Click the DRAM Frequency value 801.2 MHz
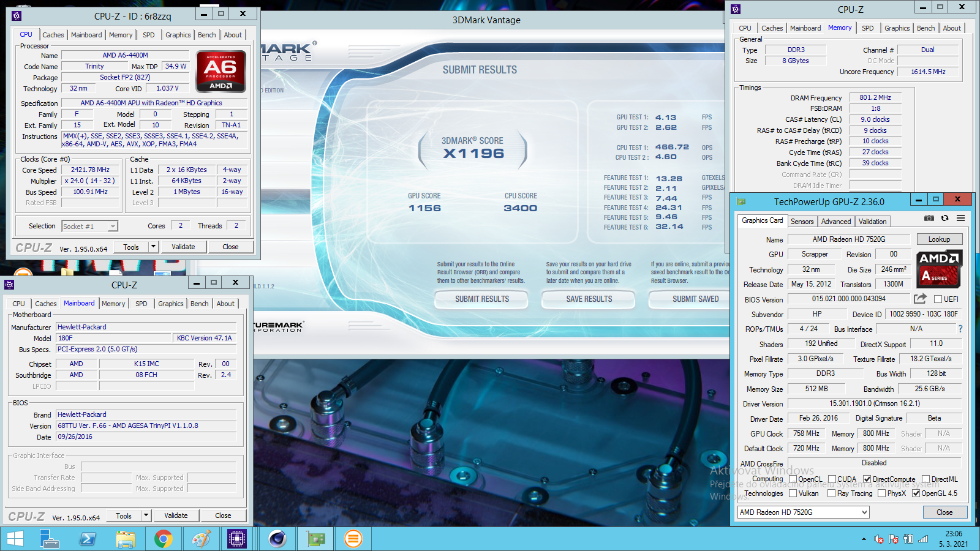The image size is (980, 551). 875,97
